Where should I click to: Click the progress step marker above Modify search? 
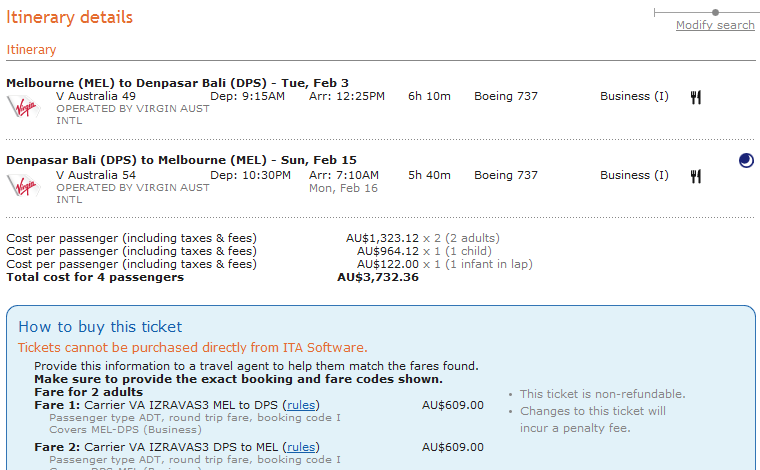pyautogui.click(x=715, y=12)
